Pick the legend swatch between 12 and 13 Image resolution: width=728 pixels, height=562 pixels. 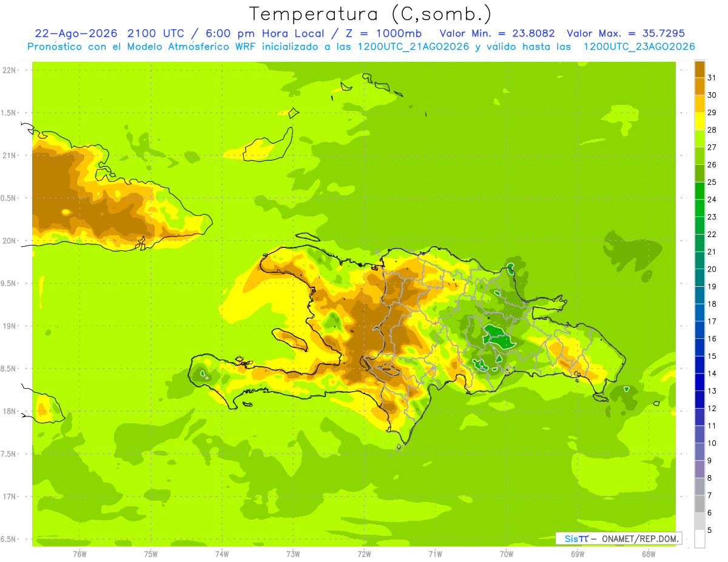pos(699,400)
